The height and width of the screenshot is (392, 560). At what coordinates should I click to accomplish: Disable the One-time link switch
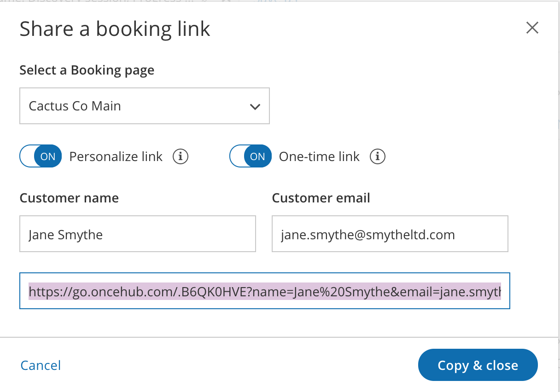251,156
